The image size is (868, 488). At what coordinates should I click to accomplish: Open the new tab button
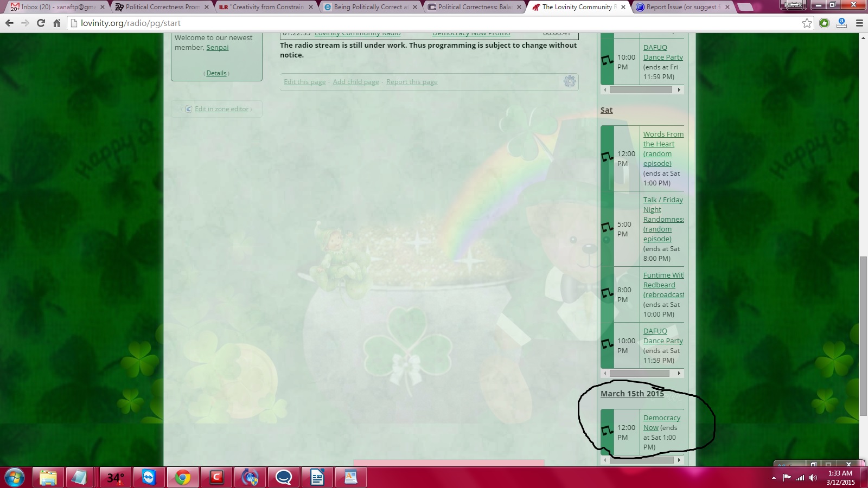[745, 7]
